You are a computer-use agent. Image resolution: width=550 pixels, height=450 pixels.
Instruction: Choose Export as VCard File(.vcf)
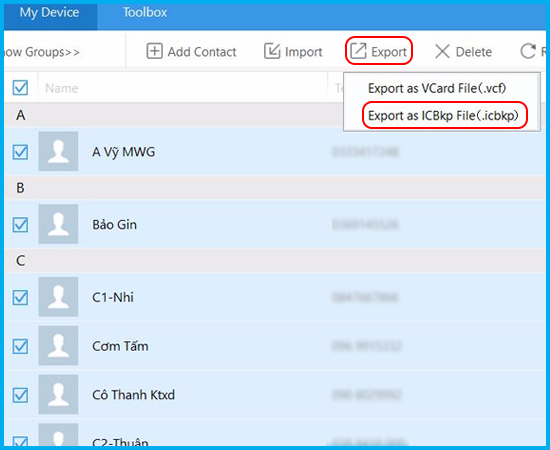(x=437, y=88)
